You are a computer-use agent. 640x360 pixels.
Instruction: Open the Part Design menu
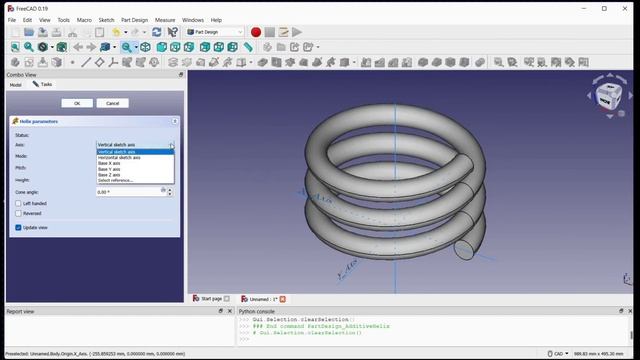[x=134, y=20]
